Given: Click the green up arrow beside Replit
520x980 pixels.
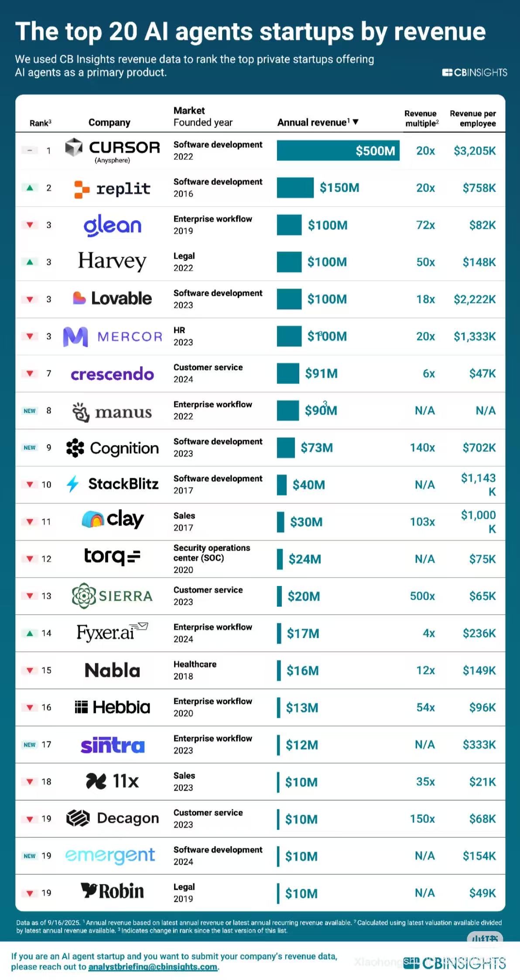Looking at the screenshot, I should [30, 188].
